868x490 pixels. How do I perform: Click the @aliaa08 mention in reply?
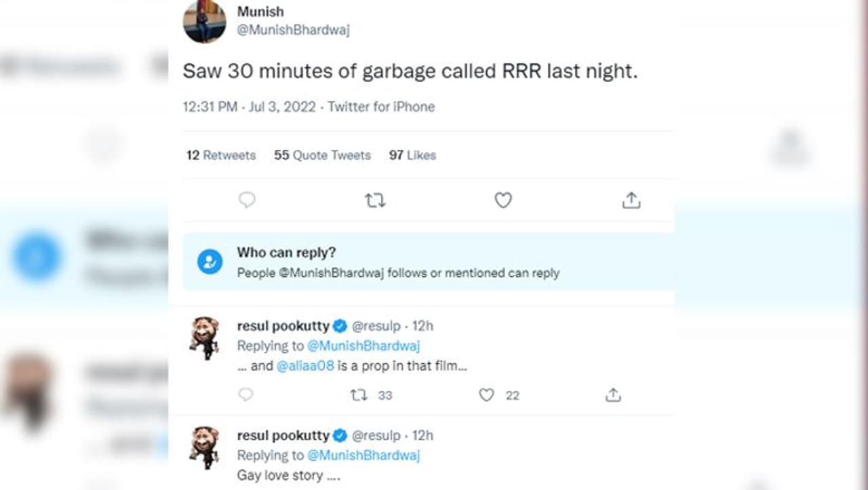pos(304,366)
